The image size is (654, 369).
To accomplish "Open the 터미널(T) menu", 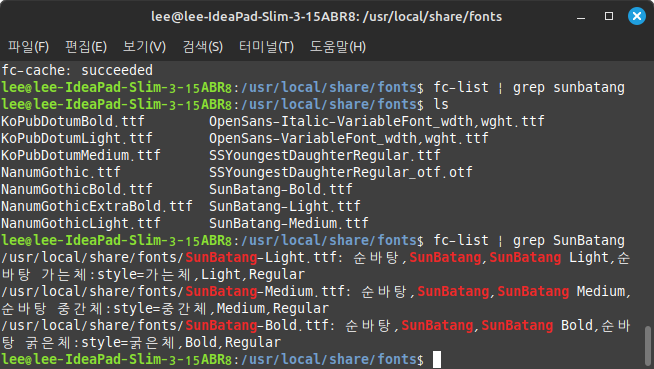I will (266, 47).
